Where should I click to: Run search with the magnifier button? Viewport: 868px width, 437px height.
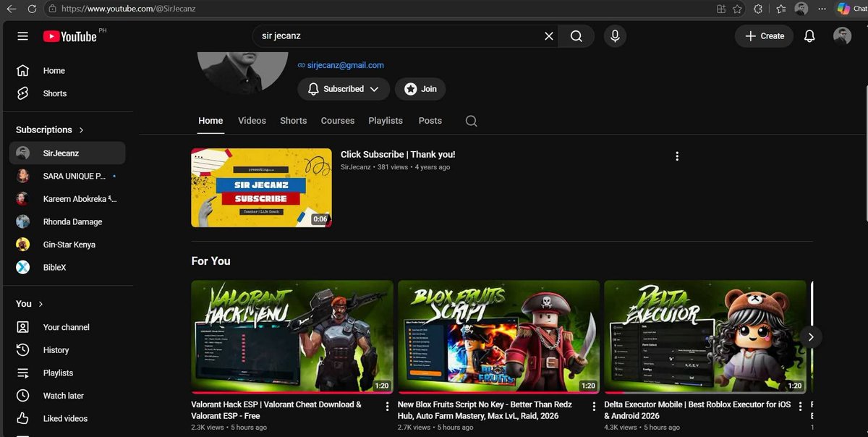coord(576,36)
